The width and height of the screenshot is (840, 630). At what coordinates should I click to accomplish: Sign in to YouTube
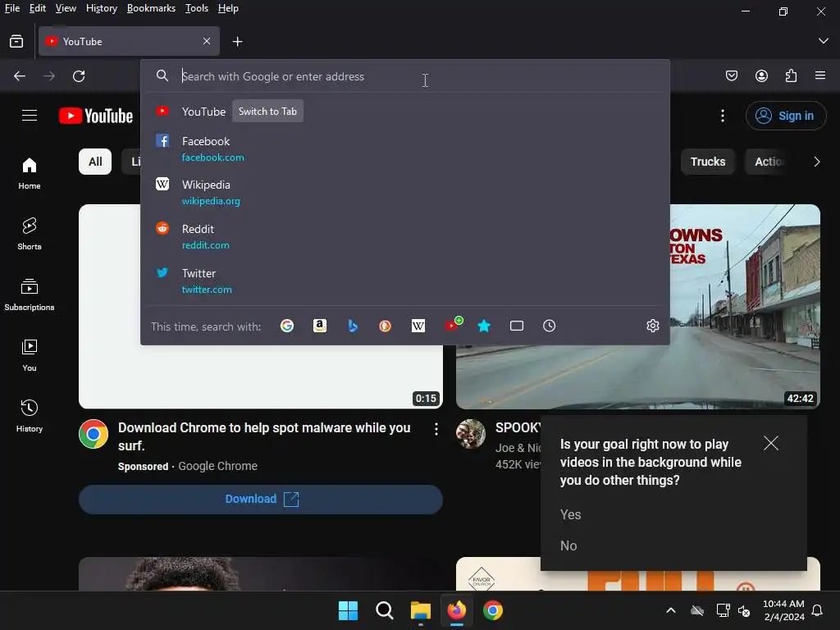coord(785,116)
